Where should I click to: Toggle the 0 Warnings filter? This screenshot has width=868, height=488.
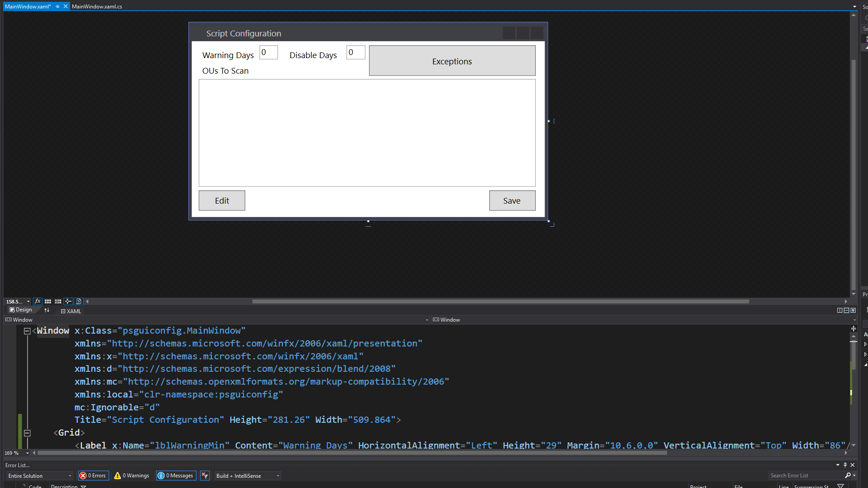point(132,476)
